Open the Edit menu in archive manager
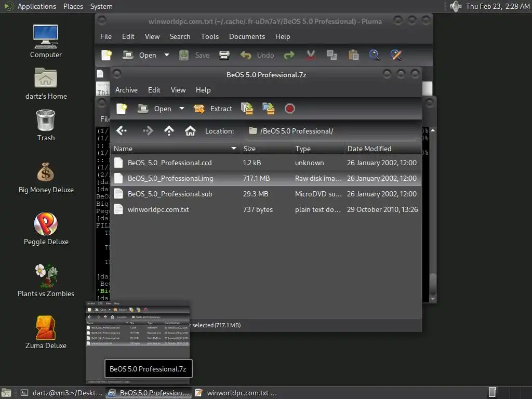 (154, 90)
